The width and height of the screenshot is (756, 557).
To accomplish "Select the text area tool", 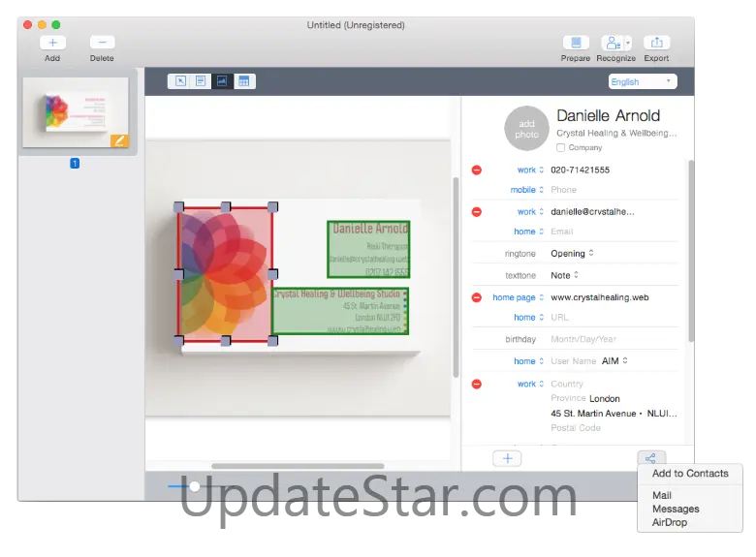I will [201, 81].
